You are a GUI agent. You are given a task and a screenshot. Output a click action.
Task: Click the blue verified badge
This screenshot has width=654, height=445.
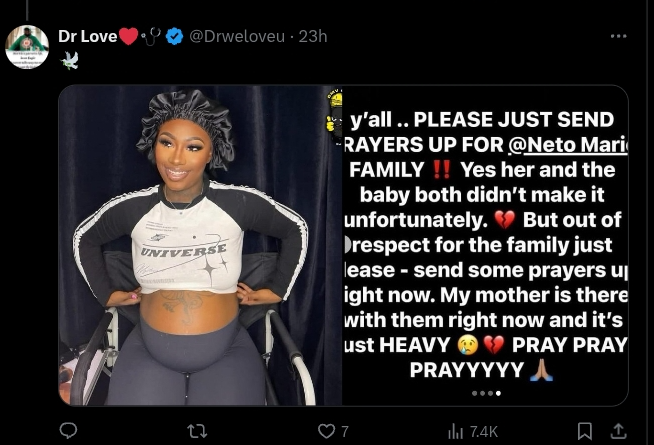pyautogui.click(x=174, y=36)
